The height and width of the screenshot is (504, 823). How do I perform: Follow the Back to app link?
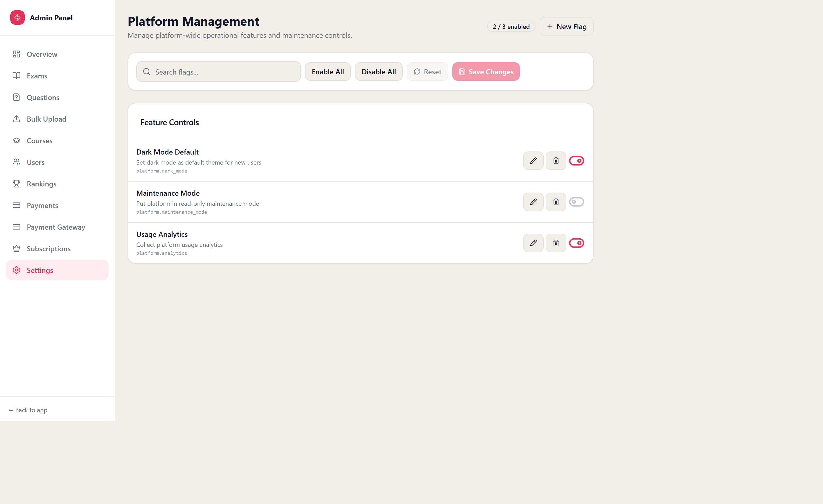pyautogui.click(x=28, y=410)
